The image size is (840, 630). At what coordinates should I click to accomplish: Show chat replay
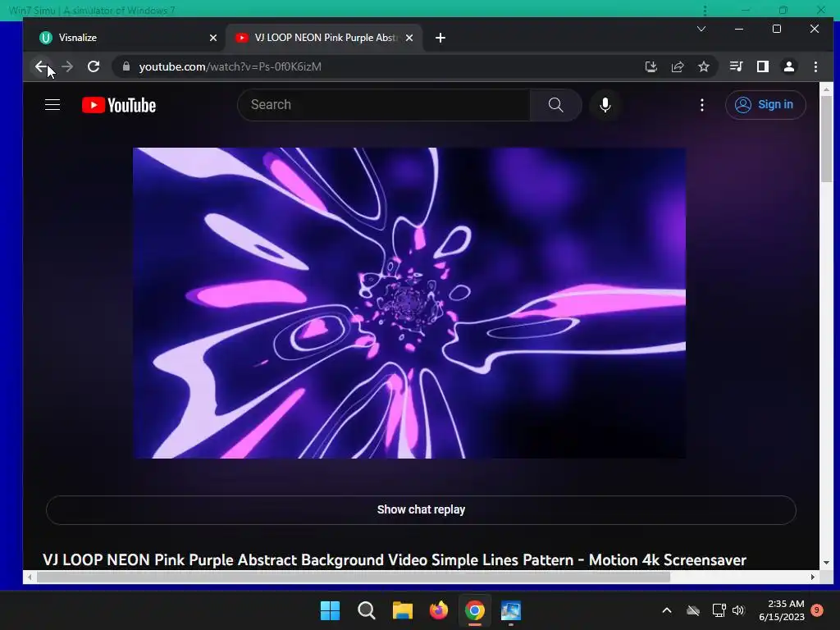pos(421,509)
